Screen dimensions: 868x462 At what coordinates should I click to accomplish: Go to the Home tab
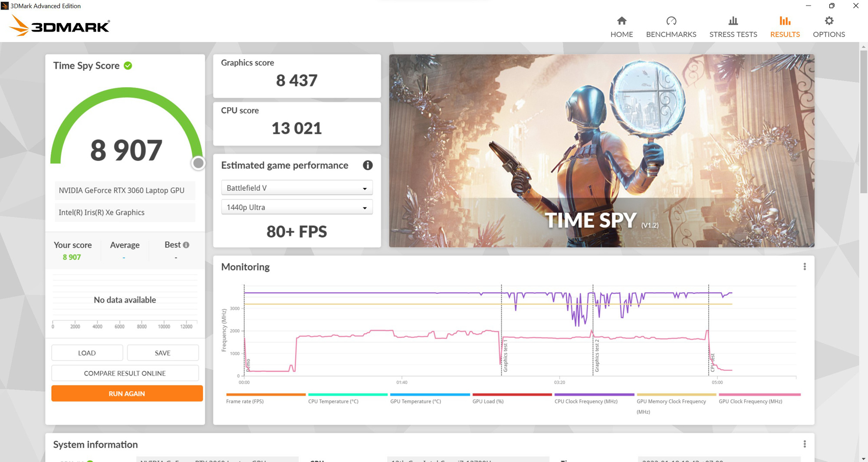[x=621, y=27]
